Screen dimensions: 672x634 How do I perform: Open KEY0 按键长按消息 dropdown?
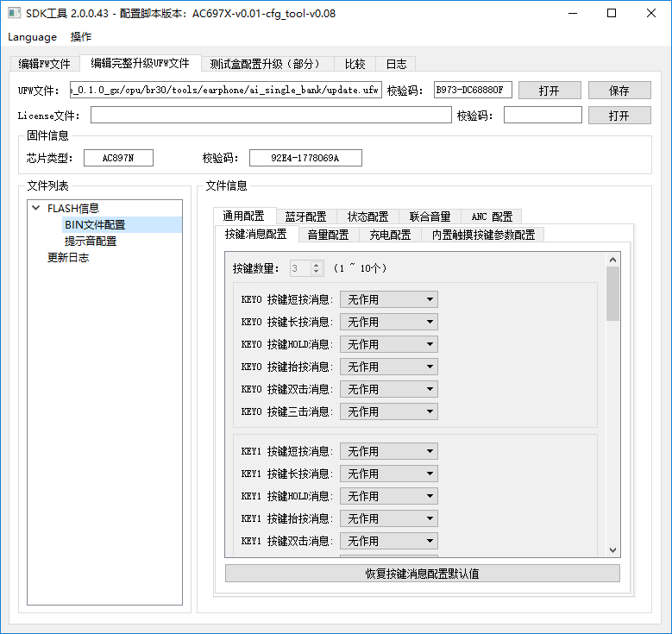click(x=389, y=322)
